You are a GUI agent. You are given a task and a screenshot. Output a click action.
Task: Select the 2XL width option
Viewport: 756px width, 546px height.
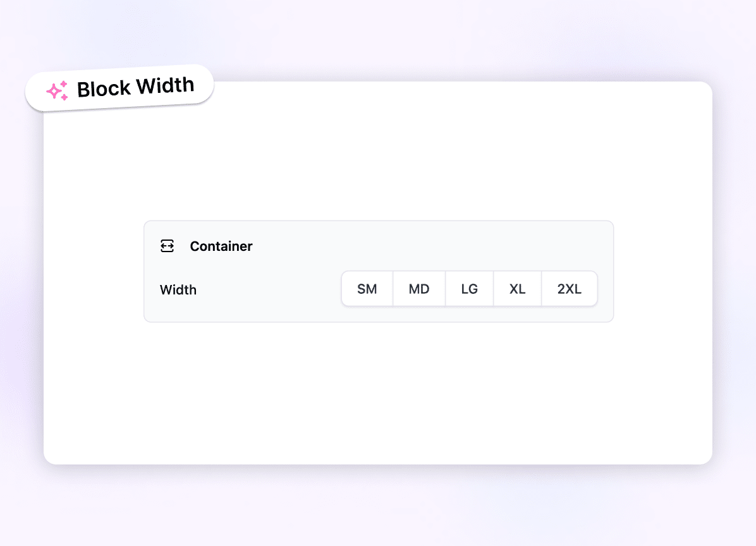pyautogui.click(x=569, y=289)
